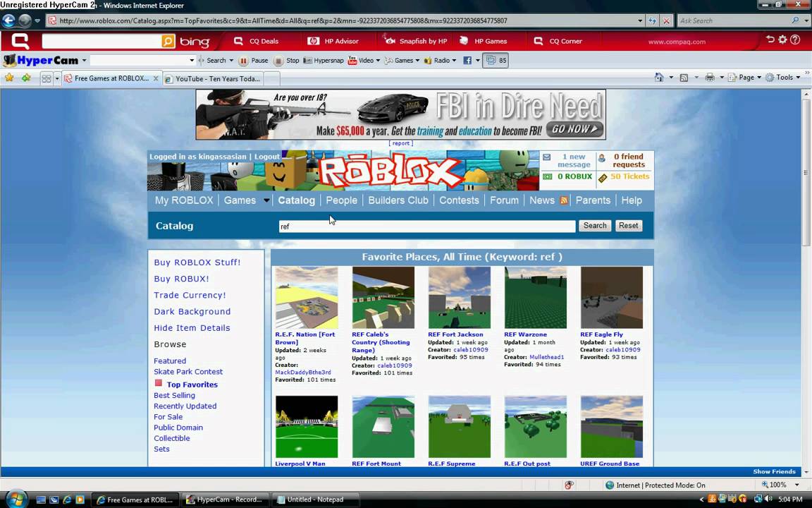The height and width of the screenshot is (508, 812).
Task: Open the Quick Tabs grid icon
Action: point(46,79)
